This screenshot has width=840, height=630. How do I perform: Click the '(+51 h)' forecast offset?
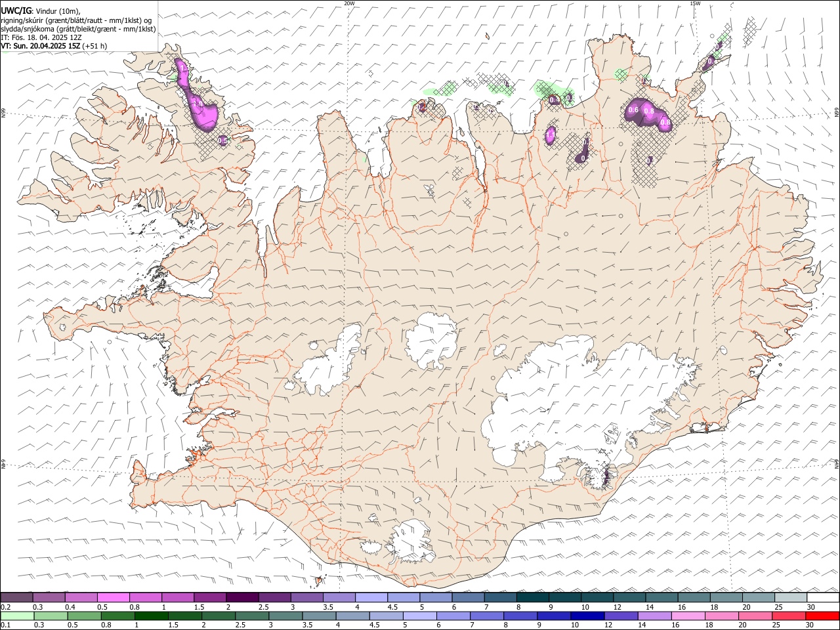click(95, 46)
